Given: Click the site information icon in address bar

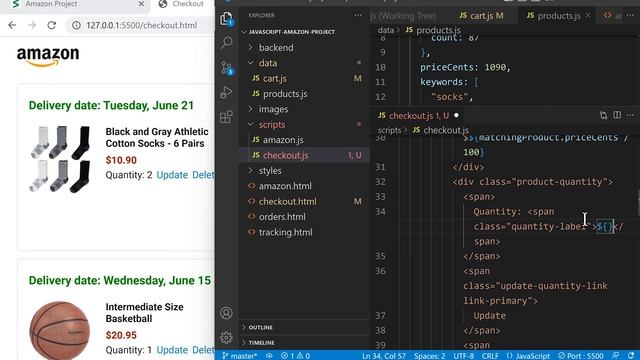Looking at the screenshot, I should pos(76,25).
